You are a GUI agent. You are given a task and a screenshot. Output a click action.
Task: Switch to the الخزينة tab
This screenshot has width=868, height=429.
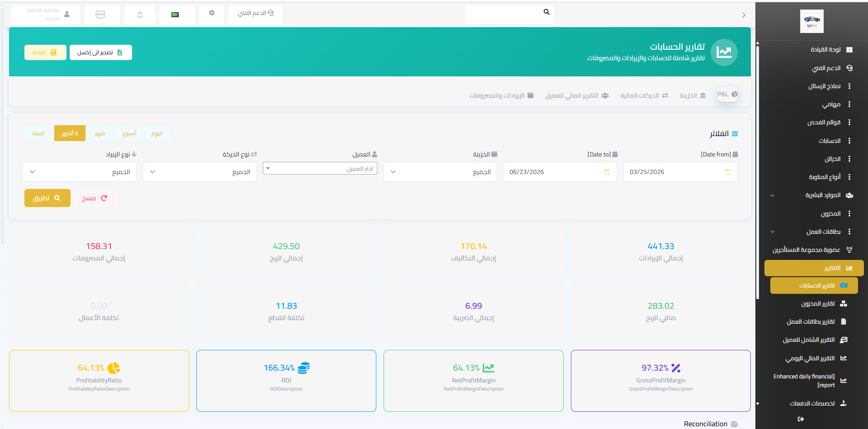coord(693,95)
